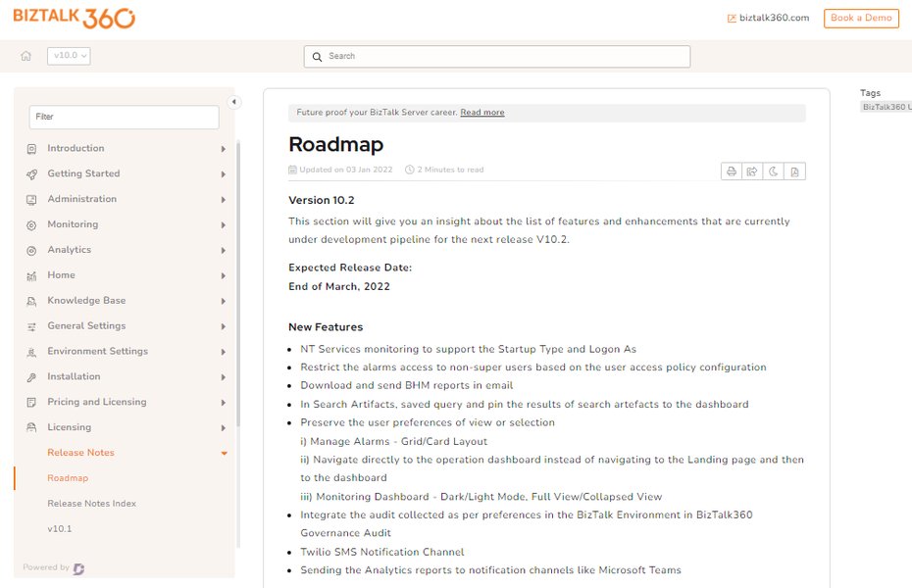
Task: Follow the Read more link in banner
Action: point(482,112)
